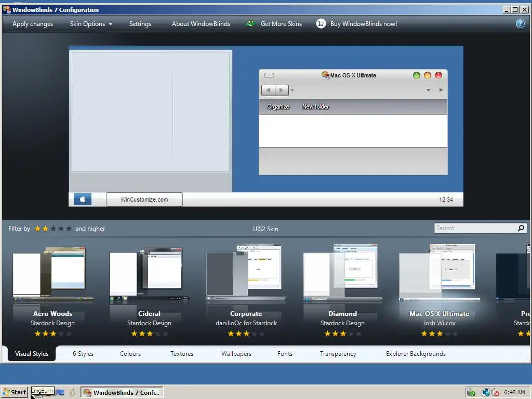The width and height of the screenshot is (532, 399).
Task: Click the swirl icon in quick launch
Action: point(72,393)
